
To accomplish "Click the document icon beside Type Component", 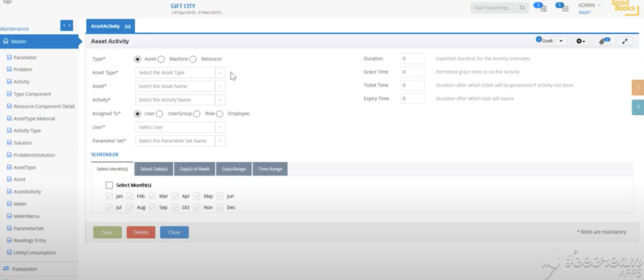I will point(10,94).
